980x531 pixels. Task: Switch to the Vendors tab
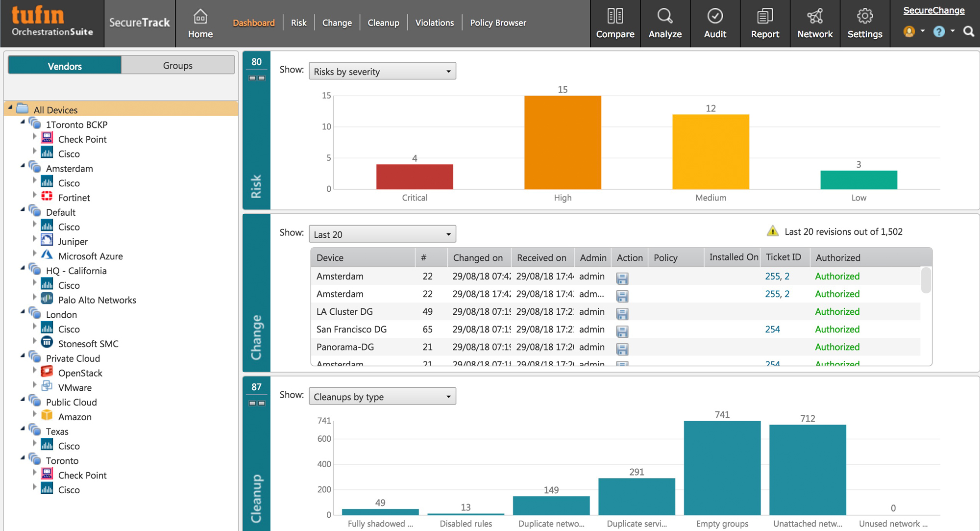coord(65,66)
